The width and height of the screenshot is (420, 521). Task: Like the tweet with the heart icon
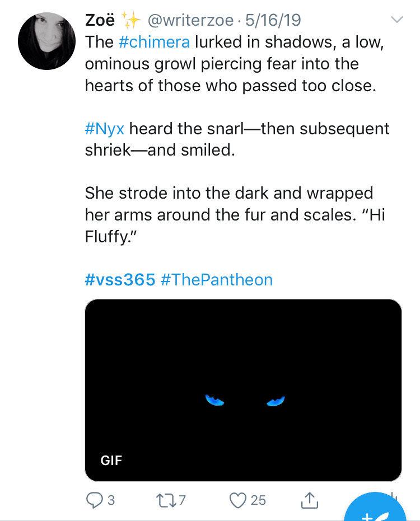(x=238, y=500)
